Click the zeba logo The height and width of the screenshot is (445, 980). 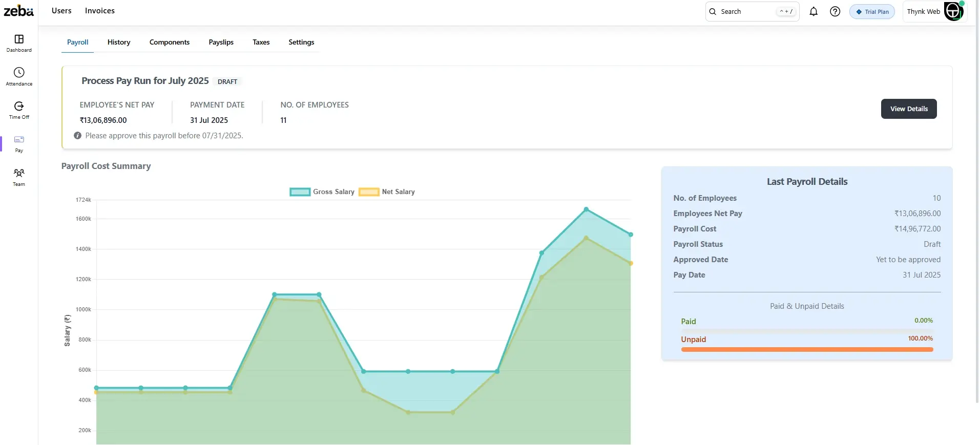(18, 11)
